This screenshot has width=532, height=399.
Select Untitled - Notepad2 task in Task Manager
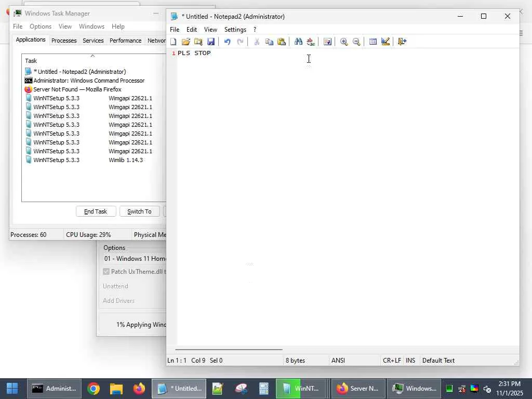point(79,72)
